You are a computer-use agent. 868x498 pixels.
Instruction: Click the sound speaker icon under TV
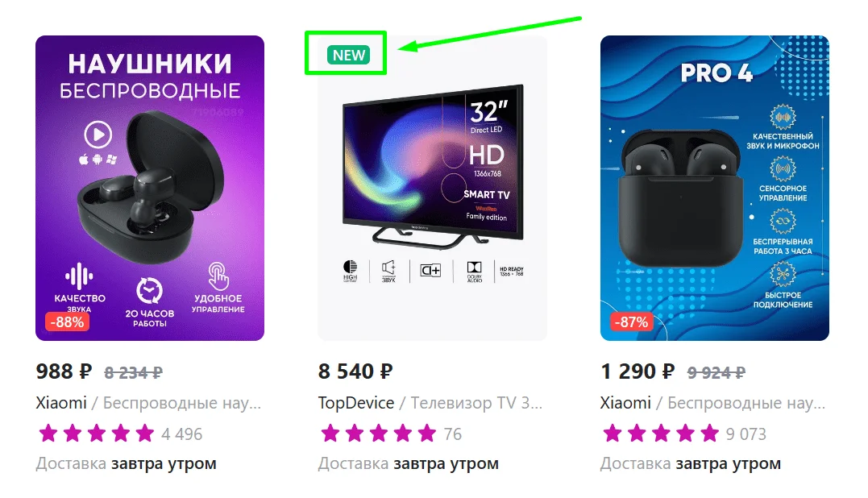pyautogui.click(x=388, y=271)
